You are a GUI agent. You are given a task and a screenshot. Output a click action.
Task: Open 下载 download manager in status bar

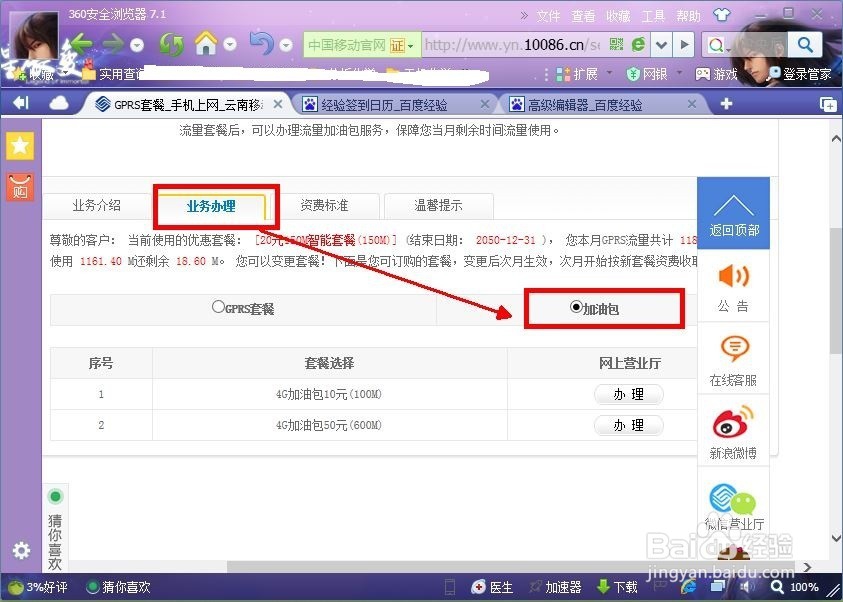(x=617, y=587)
